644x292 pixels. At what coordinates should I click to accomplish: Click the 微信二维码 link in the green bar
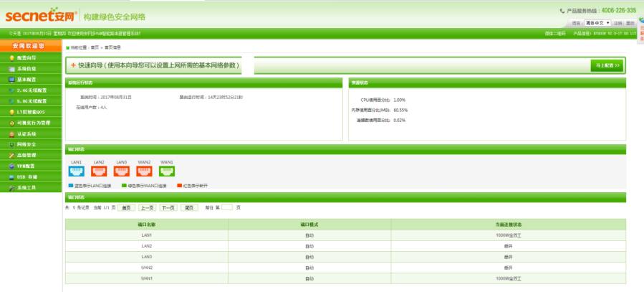tap(555, 33)
